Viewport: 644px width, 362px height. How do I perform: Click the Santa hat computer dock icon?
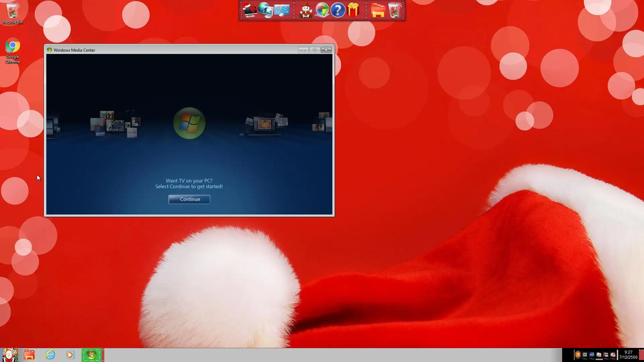pos(250,10)
